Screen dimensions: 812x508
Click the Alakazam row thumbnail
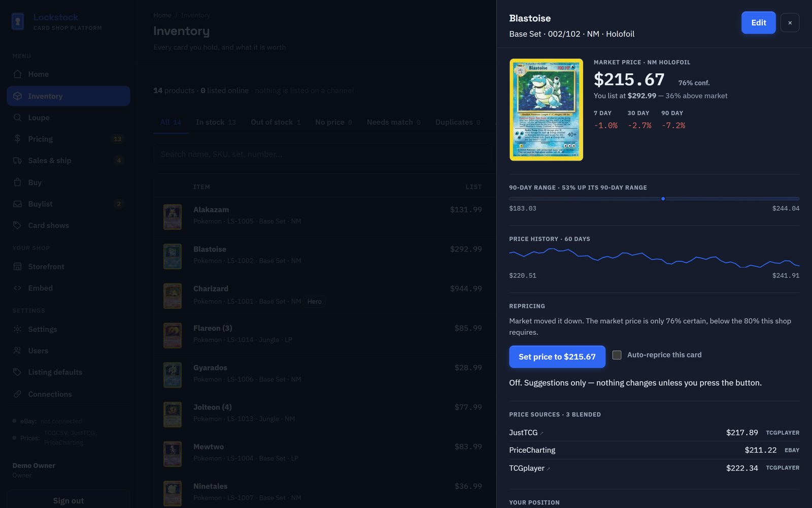173,216
